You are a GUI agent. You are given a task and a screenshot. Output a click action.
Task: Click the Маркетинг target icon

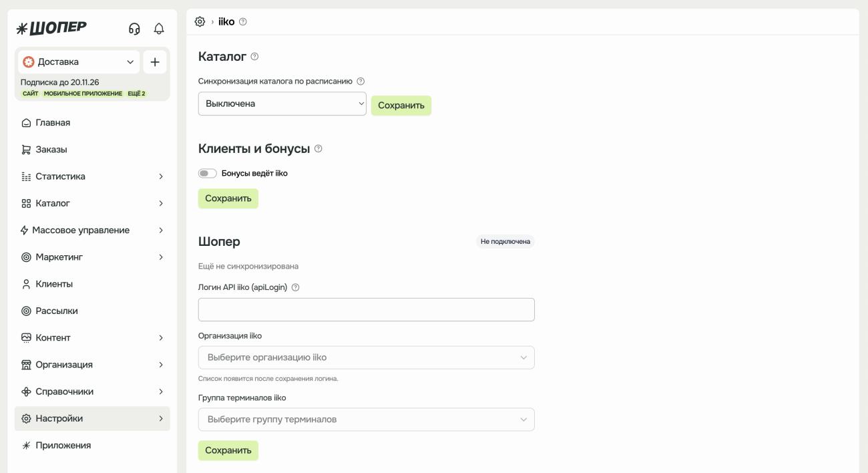pos(26,257)
